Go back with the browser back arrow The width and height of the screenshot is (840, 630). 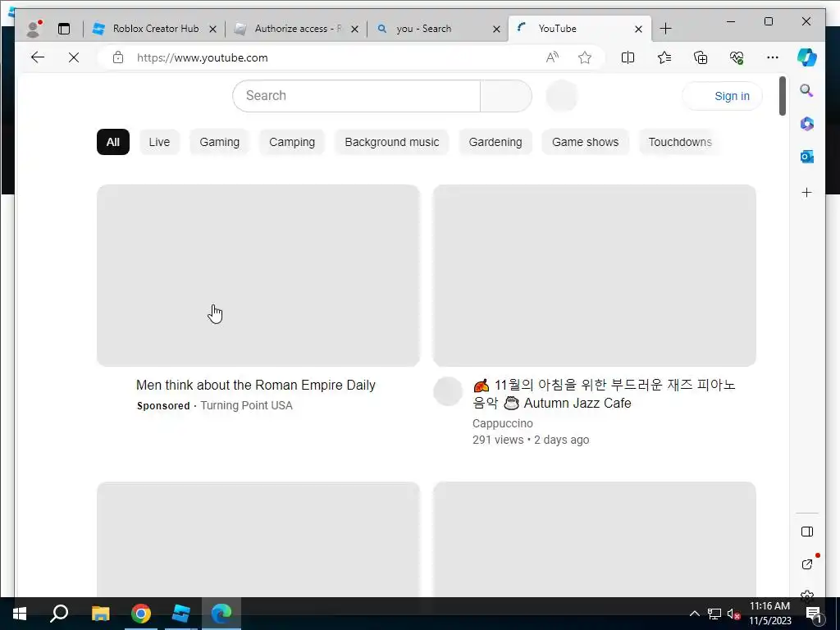(x=38, y=57)
